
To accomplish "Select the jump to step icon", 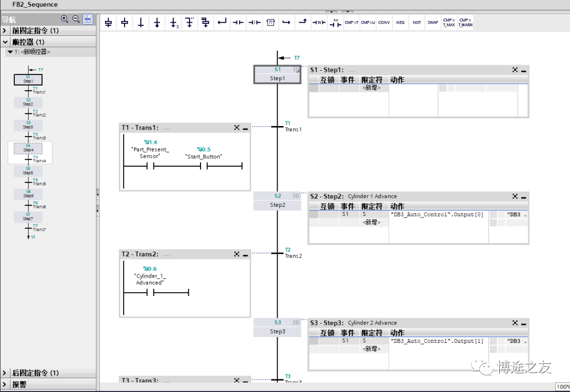I will click(174, 23).
